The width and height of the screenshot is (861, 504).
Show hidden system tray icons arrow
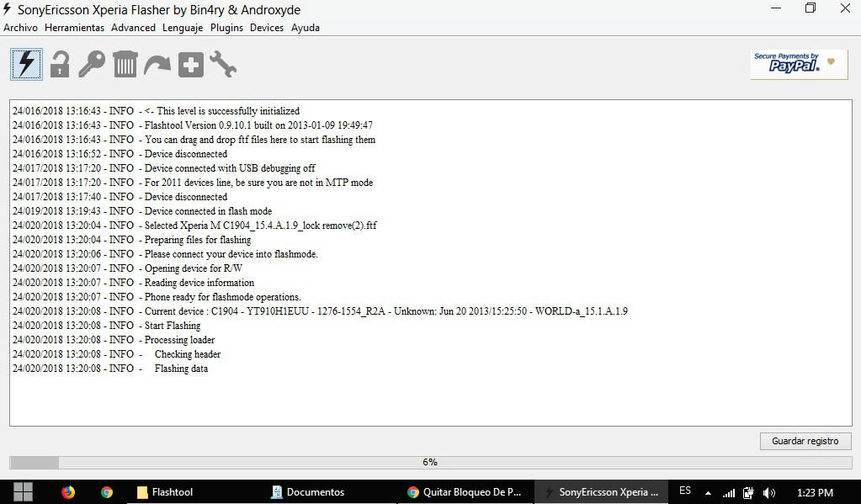tap(708, 492)
